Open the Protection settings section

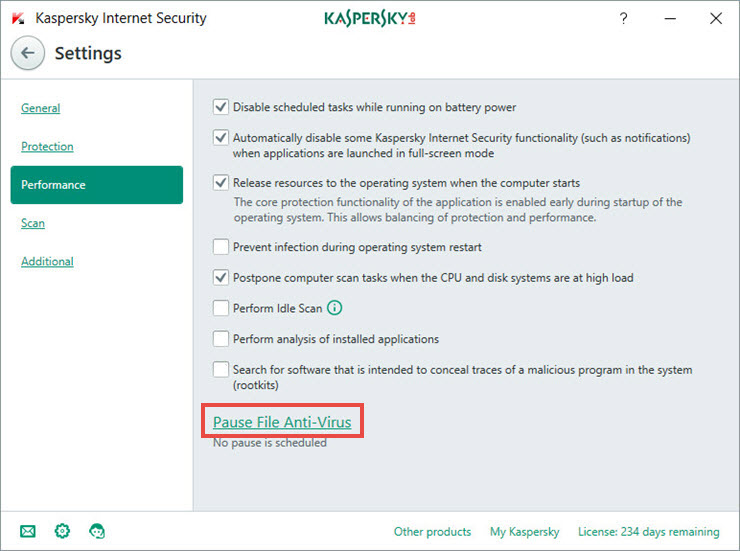tap(47, 146)
